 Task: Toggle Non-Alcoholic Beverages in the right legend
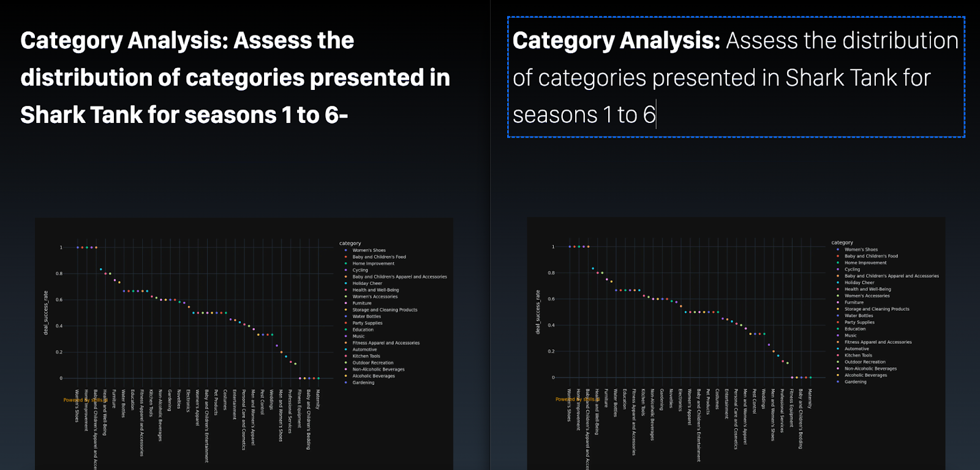(871, 369)
